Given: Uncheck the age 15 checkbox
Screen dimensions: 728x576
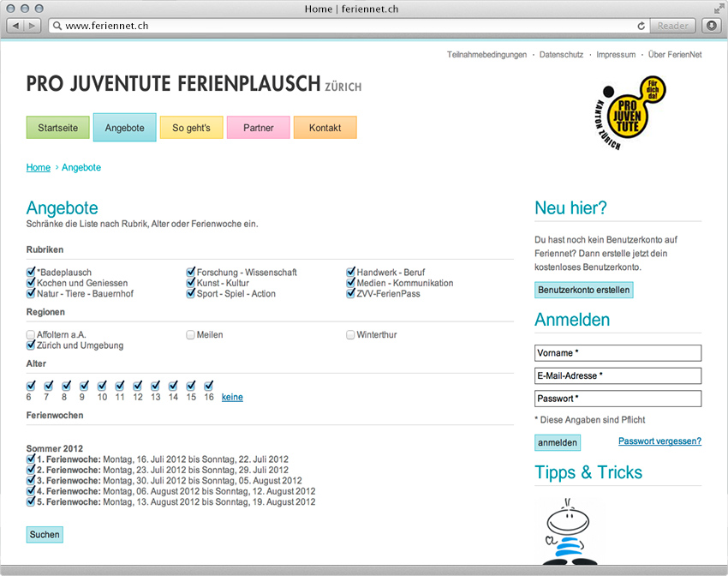Looking at the screenshot, I should (x=190, y=386).
